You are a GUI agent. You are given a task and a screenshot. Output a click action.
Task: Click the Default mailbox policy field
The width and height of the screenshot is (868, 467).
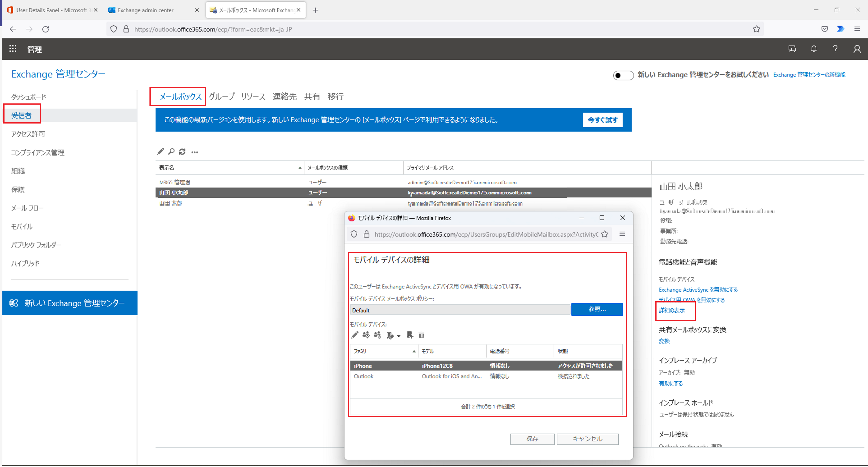pos(460,310)
